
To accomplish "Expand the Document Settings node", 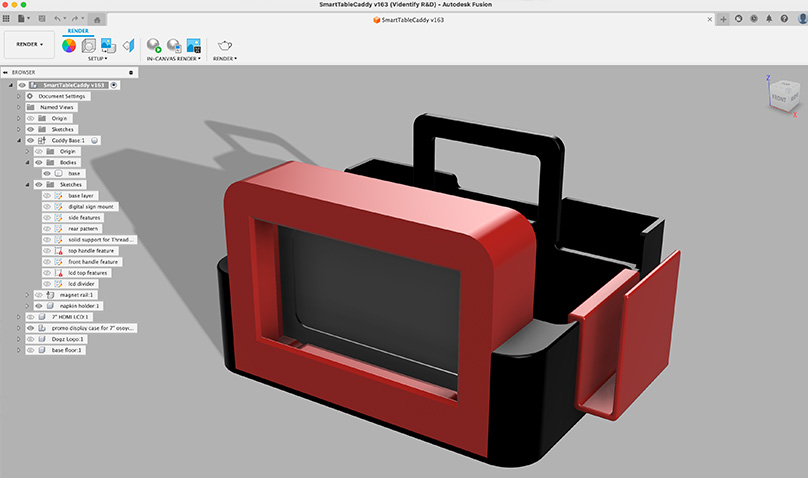I will tap(19, 96).
